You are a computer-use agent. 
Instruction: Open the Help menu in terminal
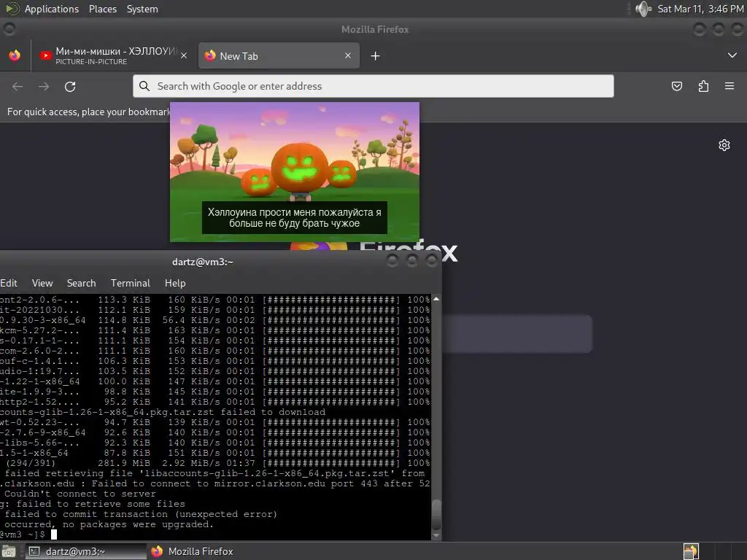coord(175,283)
